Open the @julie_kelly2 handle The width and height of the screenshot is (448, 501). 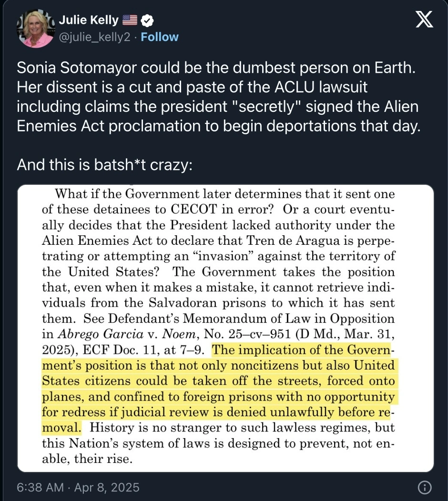(x=94, y=37)
